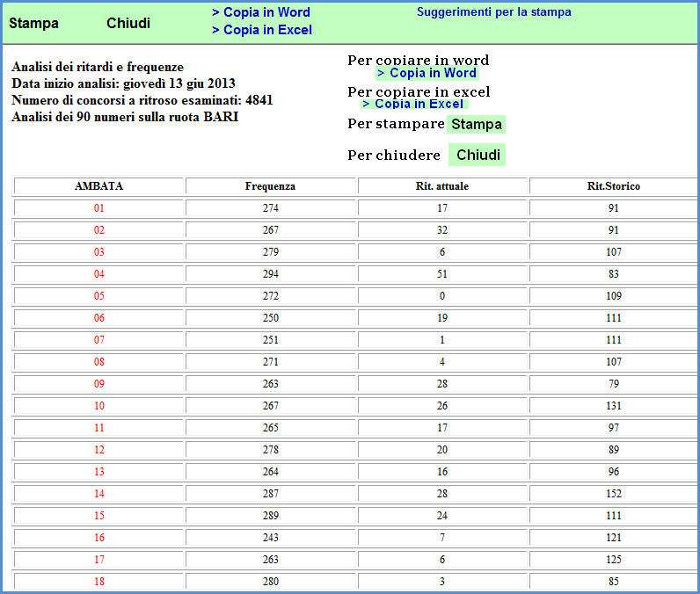Select Rit. attuale value 26 in row 10
The image size is (700, 594).
(442, 406)
